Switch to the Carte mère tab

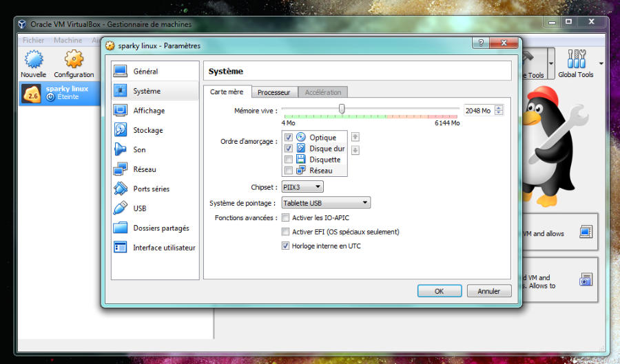[x=227, y=92]
